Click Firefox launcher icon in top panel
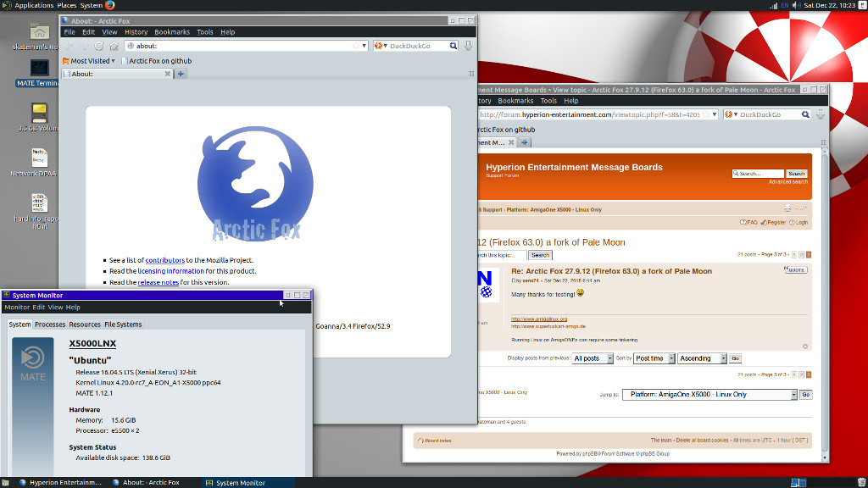Viewport: 868px width, 488px height. [109, 5]
